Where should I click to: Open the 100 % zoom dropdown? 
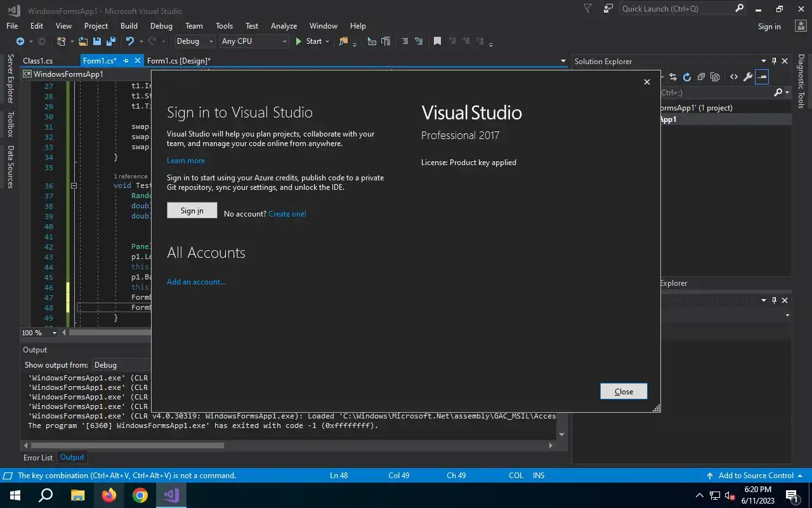[54, 333]
